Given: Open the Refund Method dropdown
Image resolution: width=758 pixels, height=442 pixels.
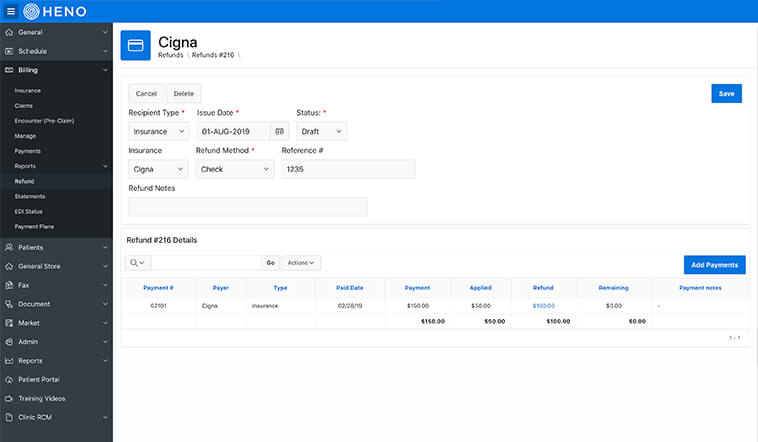Looking at the screenshot, I should pos(234,169).
